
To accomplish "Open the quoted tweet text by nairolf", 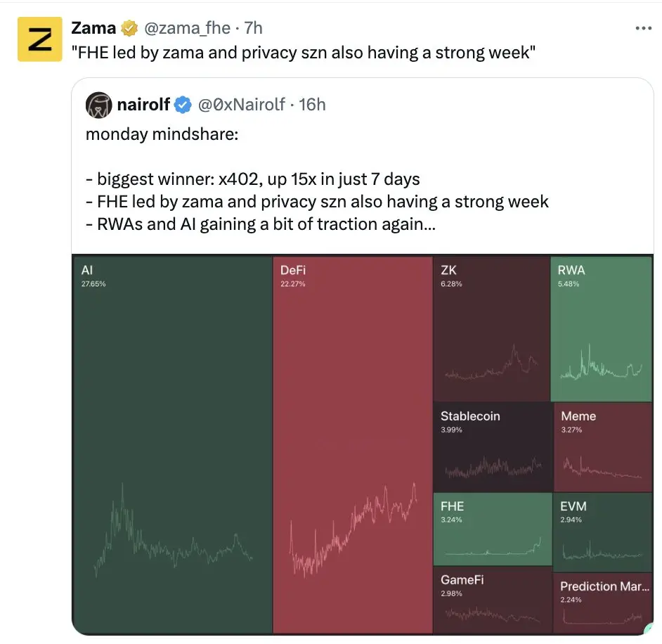I will (317, 179).
